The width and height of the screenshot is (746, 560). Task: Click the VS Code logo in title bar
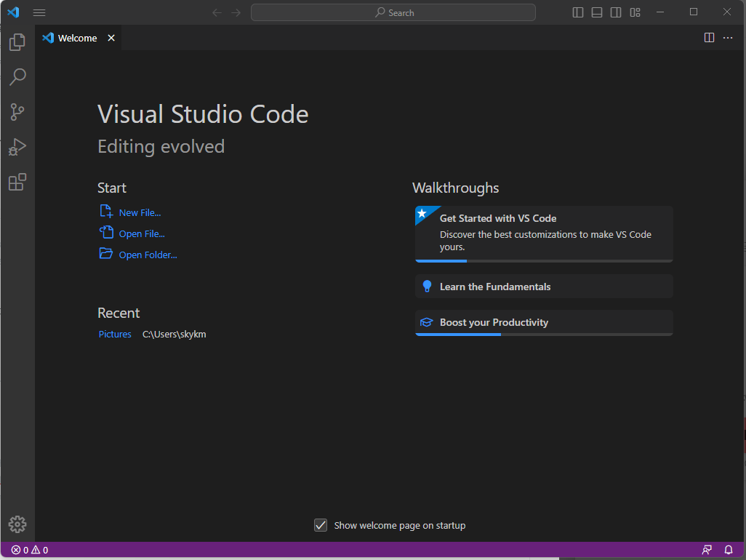click(13, 12)
